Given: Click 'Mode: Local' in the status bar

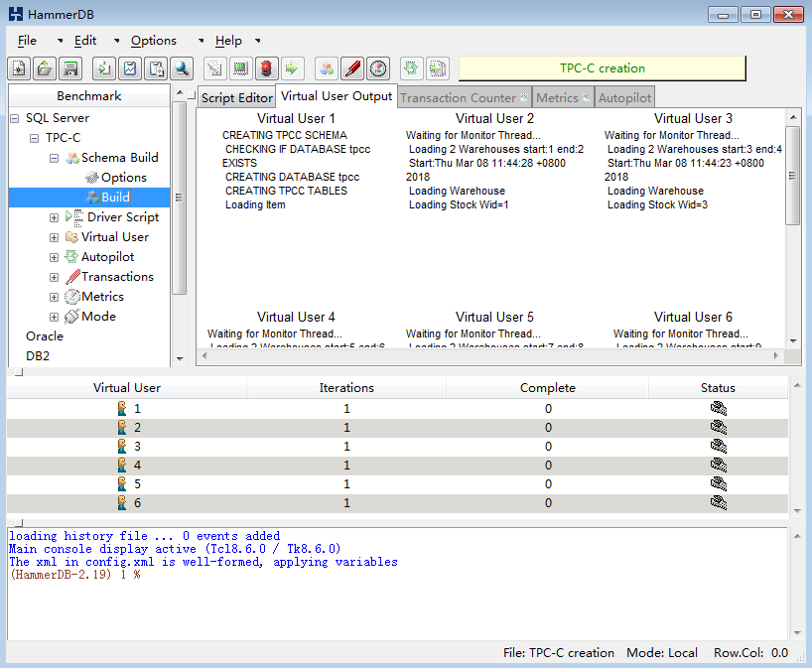Looking at the screenshot, I should click(662, 653).
